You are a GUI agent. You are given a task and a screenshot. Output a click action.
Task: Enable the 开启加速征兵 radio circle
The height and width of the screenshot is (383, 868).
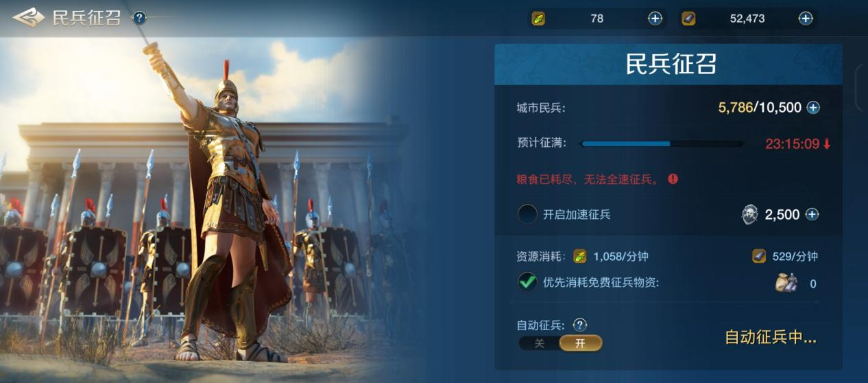[x=527, y=214]
